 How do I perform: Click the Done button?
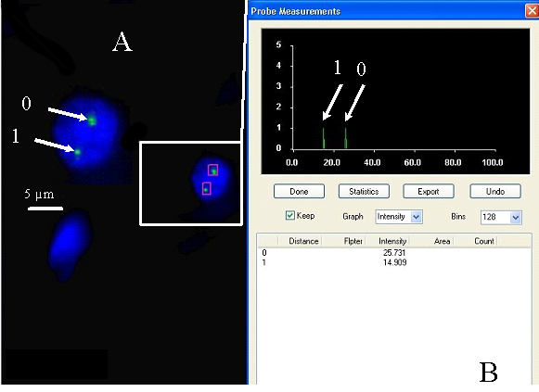click(299, 191)
